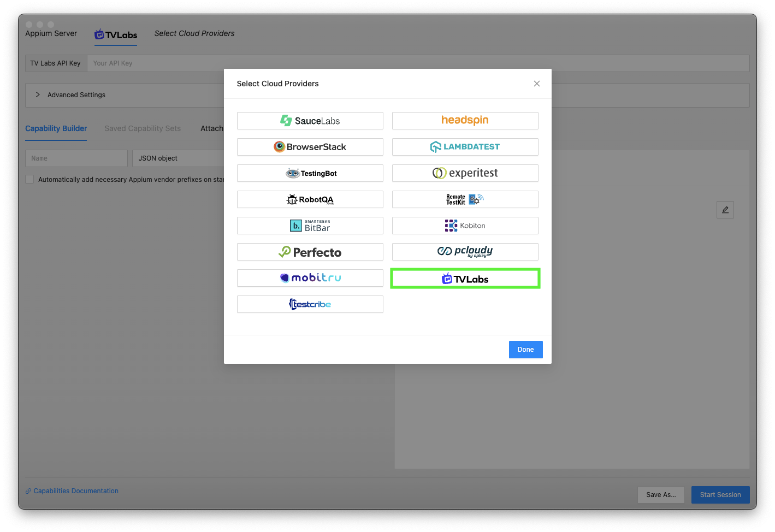Click the Save As button

[x=661, y=495]
